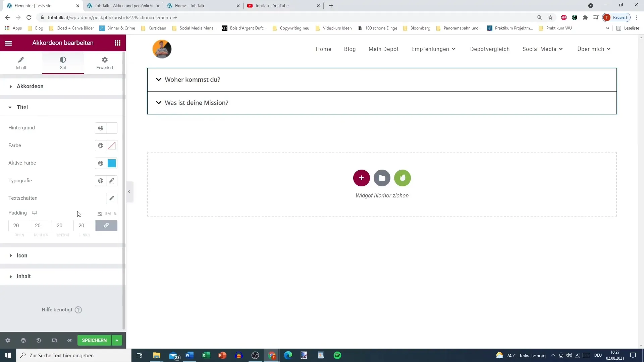Open the widgets grid panel icon
The width and height of the screenshot is (644, 362).
pyautogui.click(x=117, y=43)
